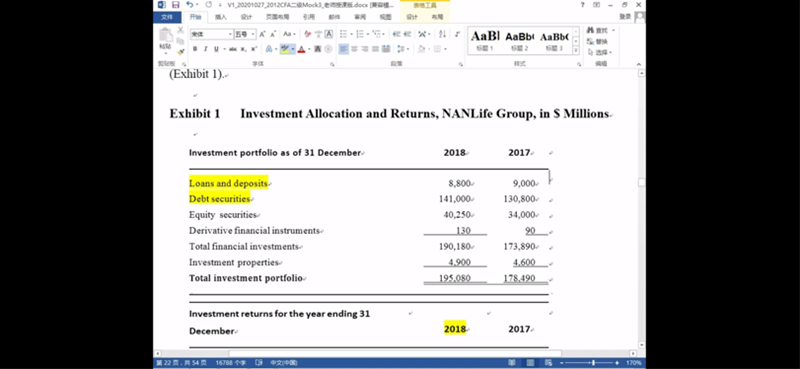Click the bulleted list icon

tap(343, 34)
